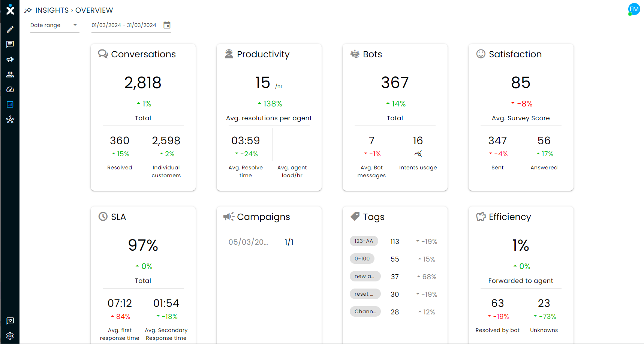Click the Avg. agent load/hr label
The height and width of the screenshot is (344, 644).
(292, 171)
